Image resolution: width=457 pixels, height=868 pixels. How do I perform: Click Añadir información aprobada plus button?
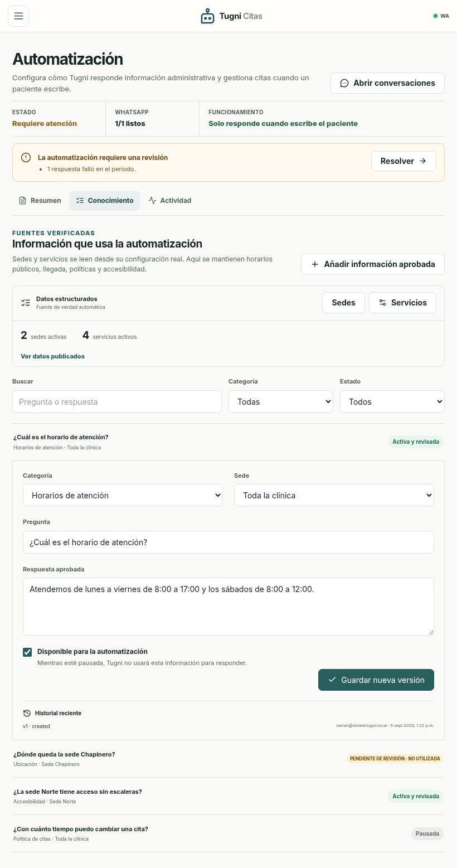pyautogui.click(x=373, y=264)
